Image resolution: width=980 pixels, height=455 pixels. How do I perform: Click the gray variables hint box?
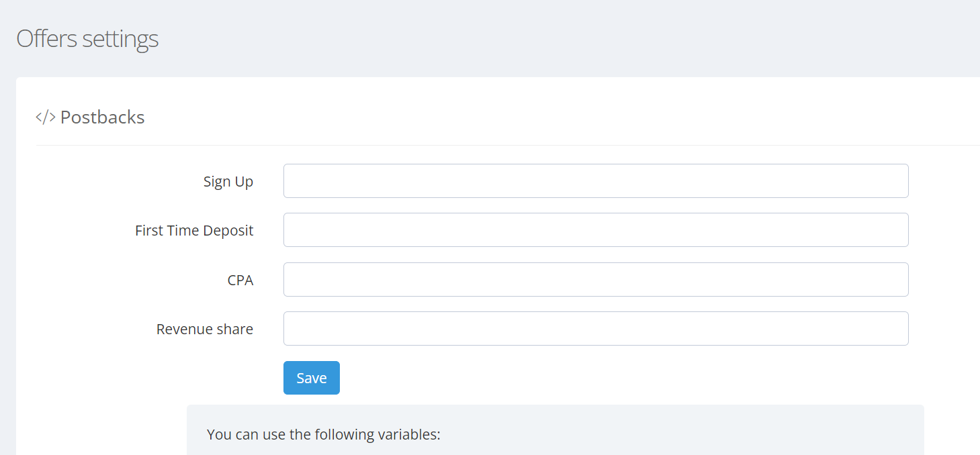coord(555,429)
